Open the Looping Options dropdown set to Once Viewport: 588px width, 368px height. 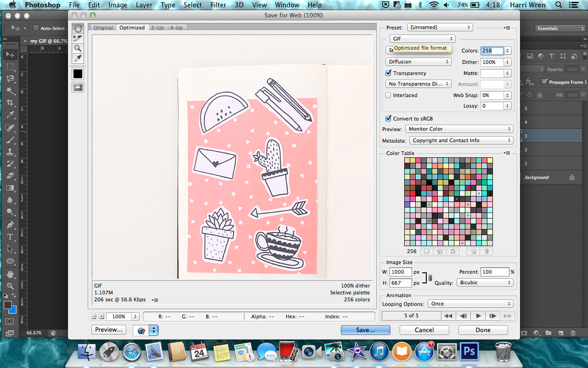point(470,304)
